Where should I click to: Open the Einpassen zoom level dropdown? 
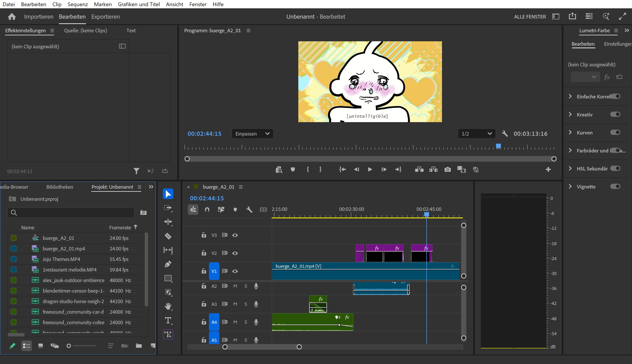coord(252,134)
